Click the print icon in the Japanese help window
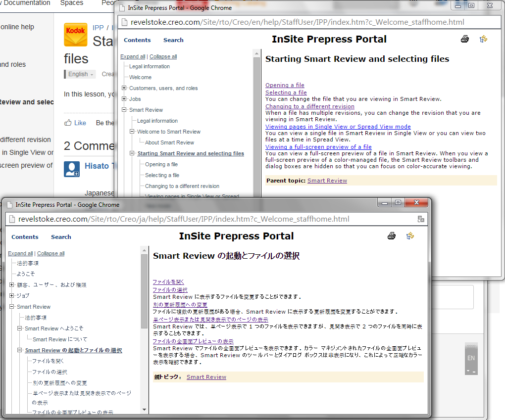This screenshot has height=420, width=505. click(392, 236)
